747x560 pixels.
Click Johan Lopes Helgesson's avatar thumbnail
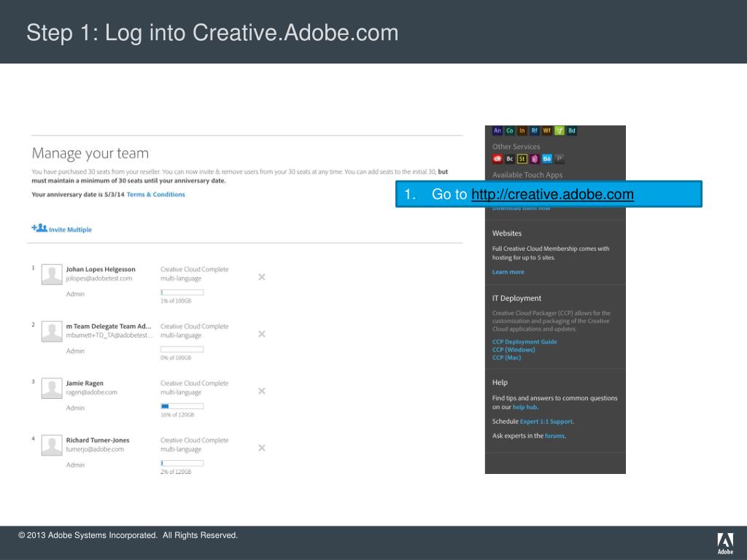52,274
